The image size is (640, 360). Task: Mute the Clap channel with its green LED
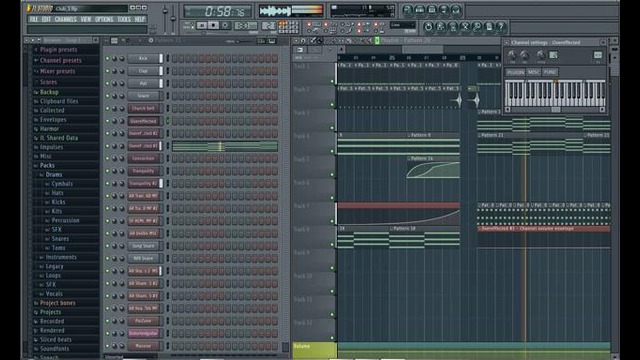coord(108,71)
